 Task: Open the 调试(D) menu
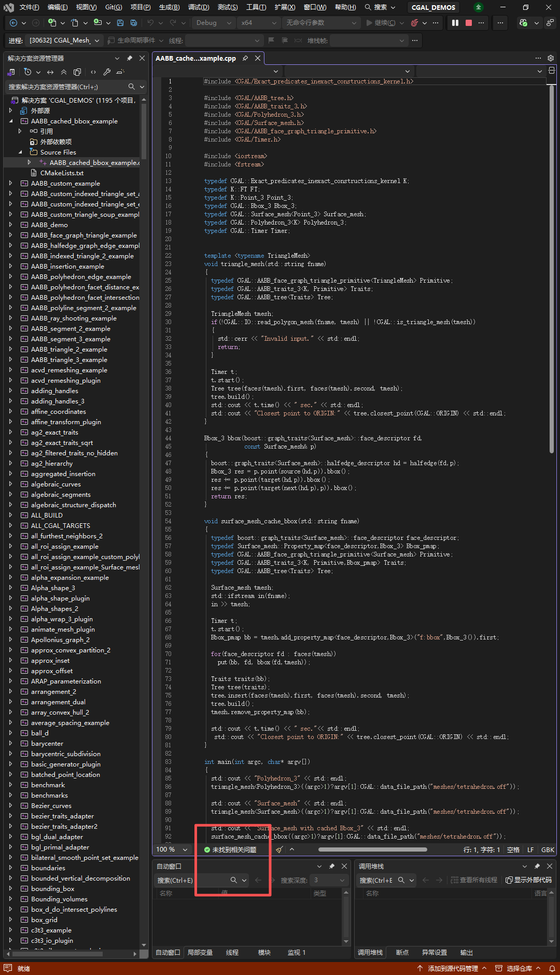coord(199,7)
